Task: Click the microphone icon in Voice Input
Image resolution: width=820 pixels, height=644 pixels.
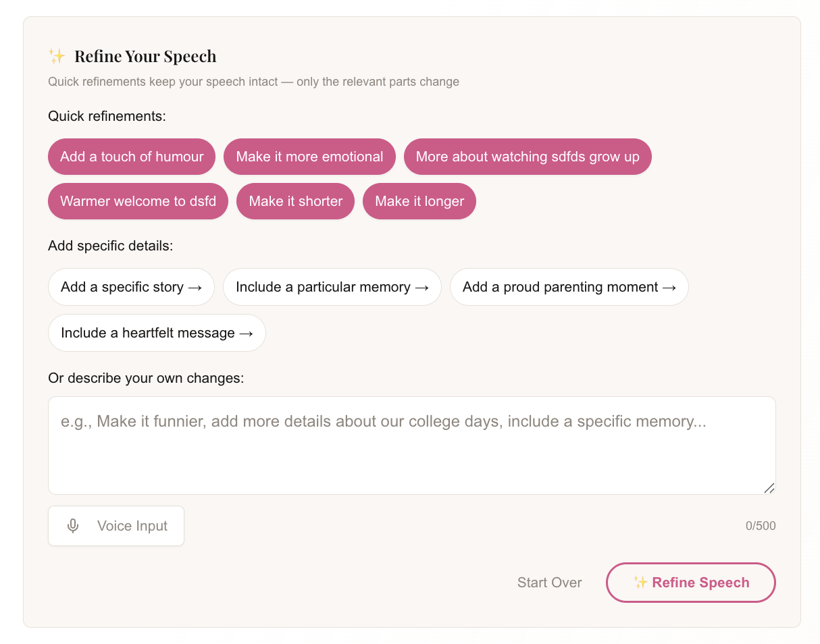Action: [73, 525]
